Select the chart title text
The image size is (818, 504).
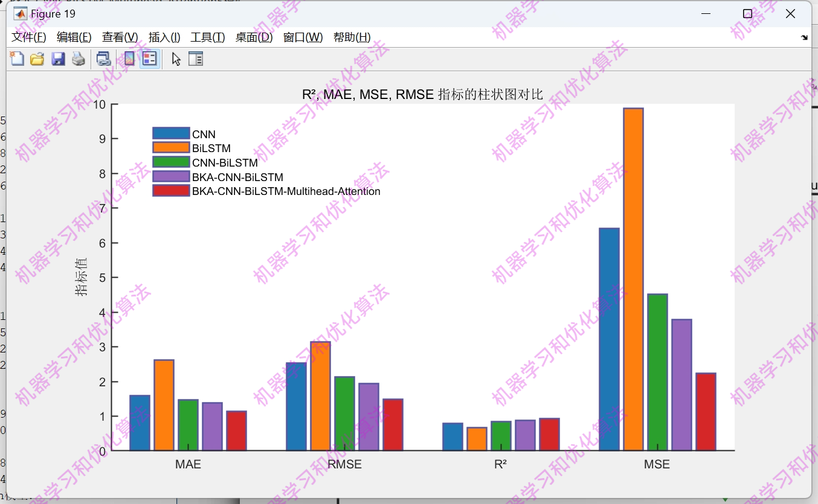[422, 95]
